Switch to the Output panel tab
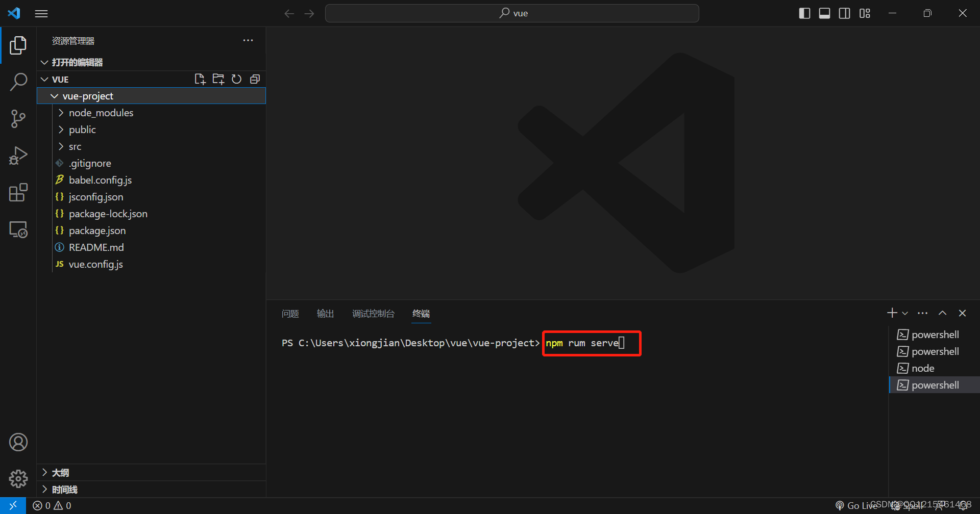This screenshot has height=514, width=980. 325,314
